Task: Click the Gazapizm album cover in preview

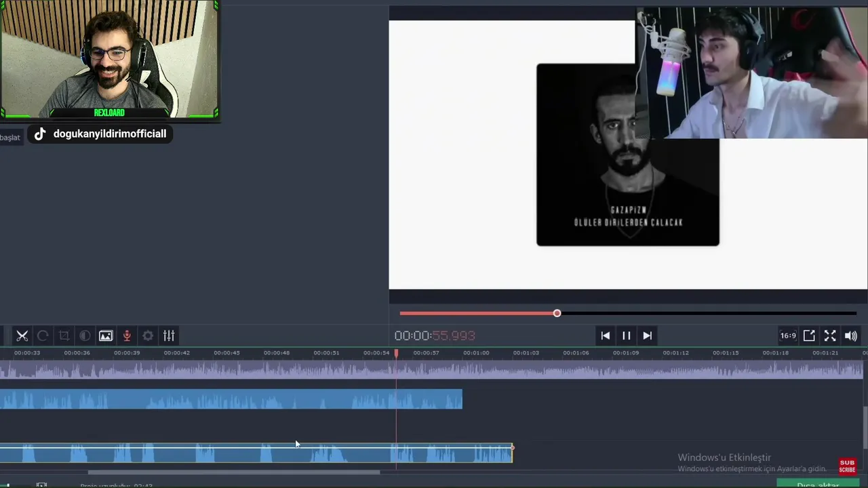Action: pyautogui.click(x=627, y=155)
